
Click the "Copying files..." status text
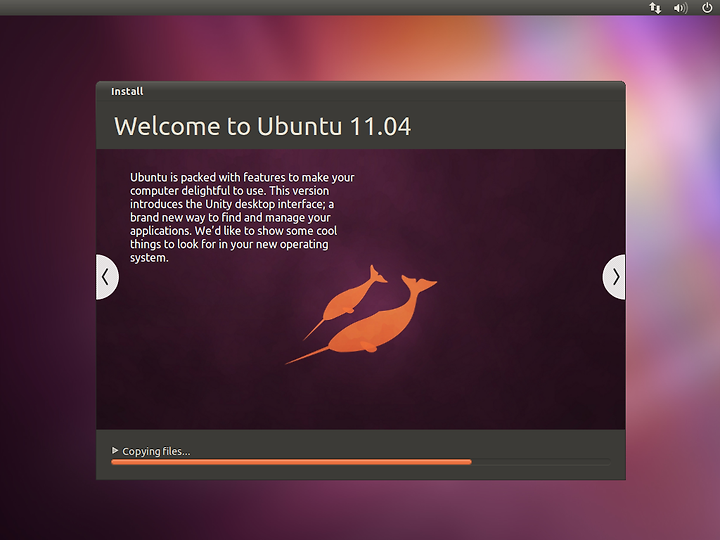pyautogui.click(x=156, y=451)
